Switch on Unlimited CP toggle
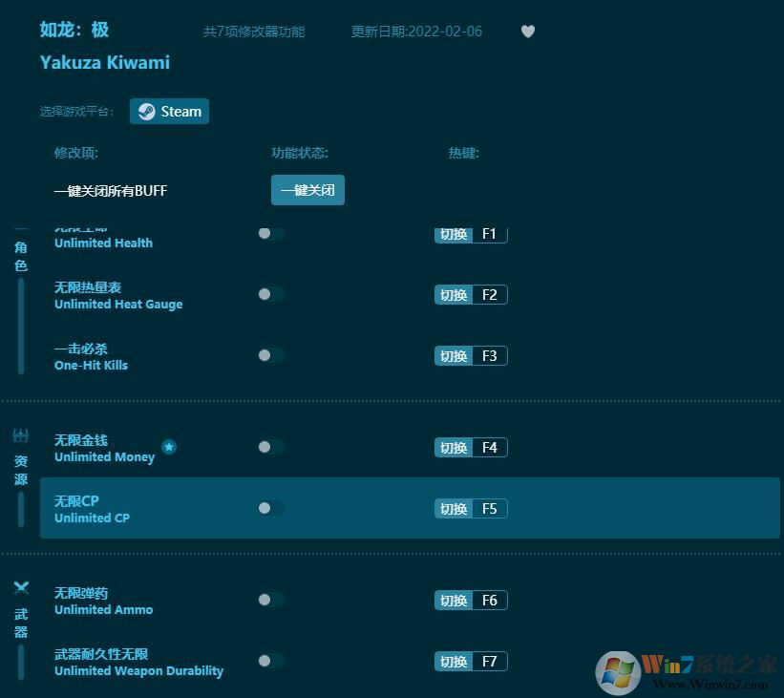The height and width of the screenshot is (698, 784). coord(270,508)
